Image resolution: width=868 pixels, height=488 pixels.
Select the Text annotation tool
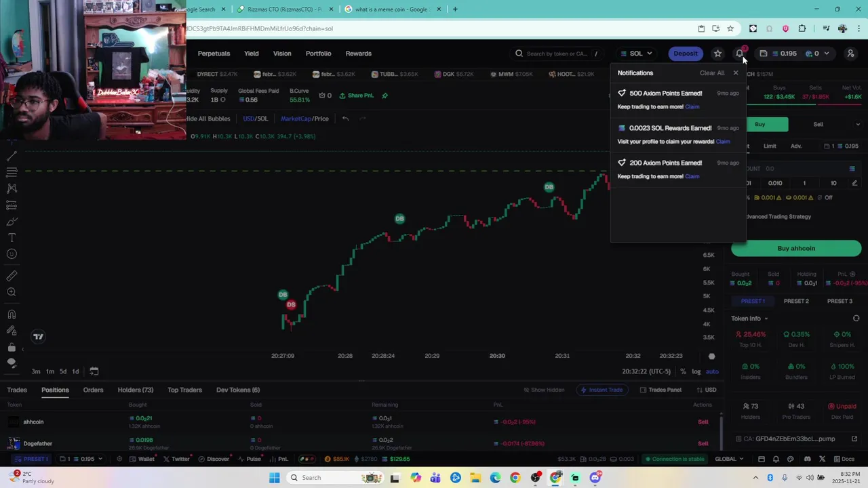pyautogui.click(x=12, y=238)
